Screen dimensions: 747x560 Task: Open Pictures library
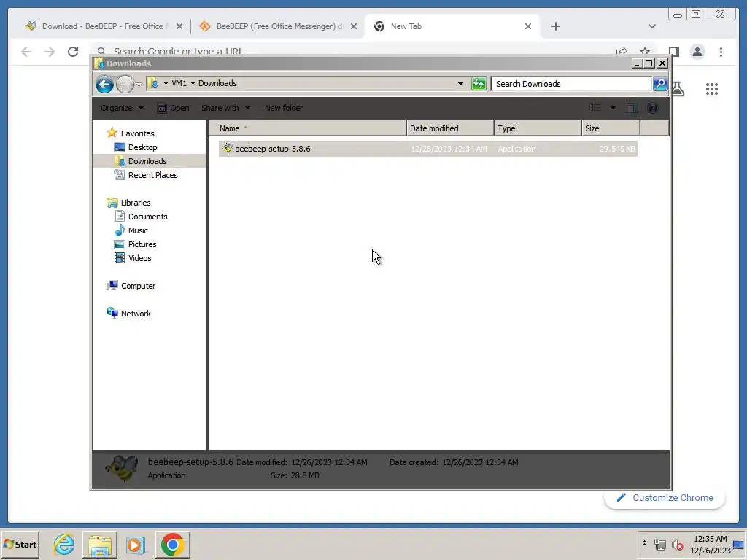(142, 244)
